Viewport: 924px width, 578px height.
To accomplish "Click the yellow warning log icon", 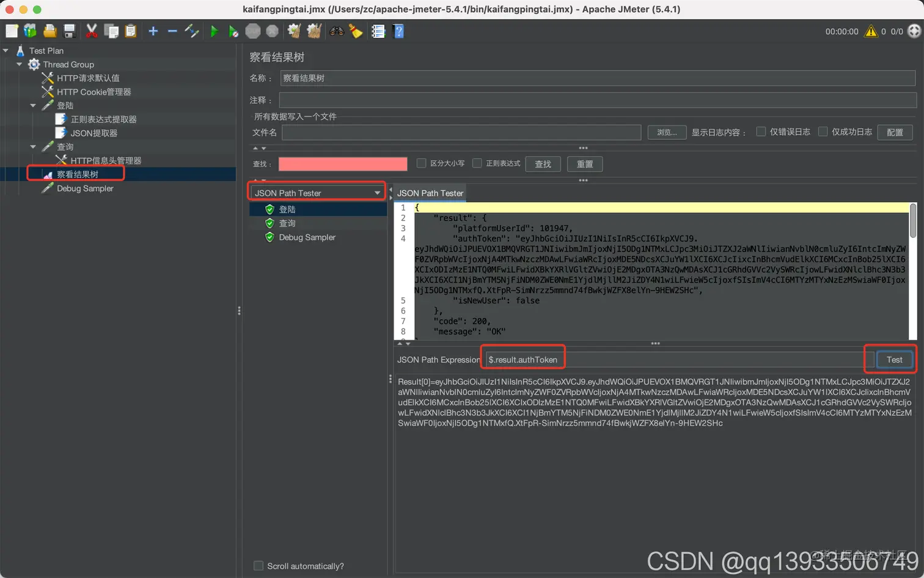I will pos(871,31).
